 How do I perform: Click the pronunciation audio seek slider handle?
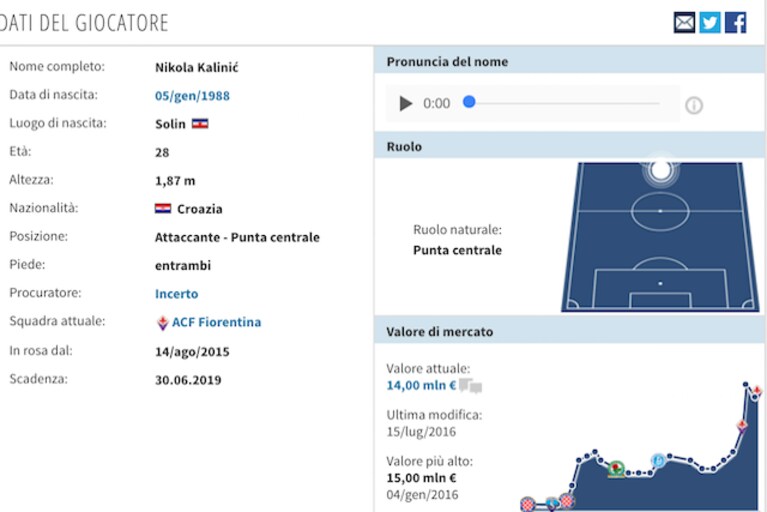(x=469, y=102)
